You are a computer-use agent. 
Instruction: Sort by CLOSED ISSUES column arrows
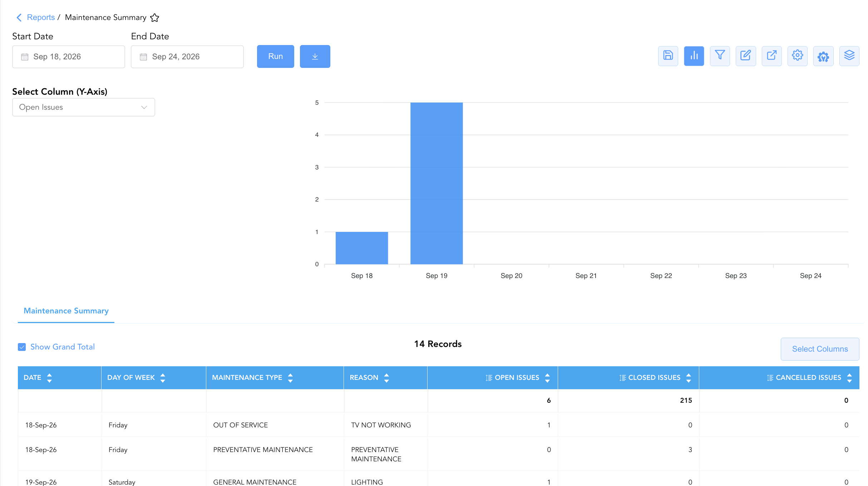click(x=689, y=378)
